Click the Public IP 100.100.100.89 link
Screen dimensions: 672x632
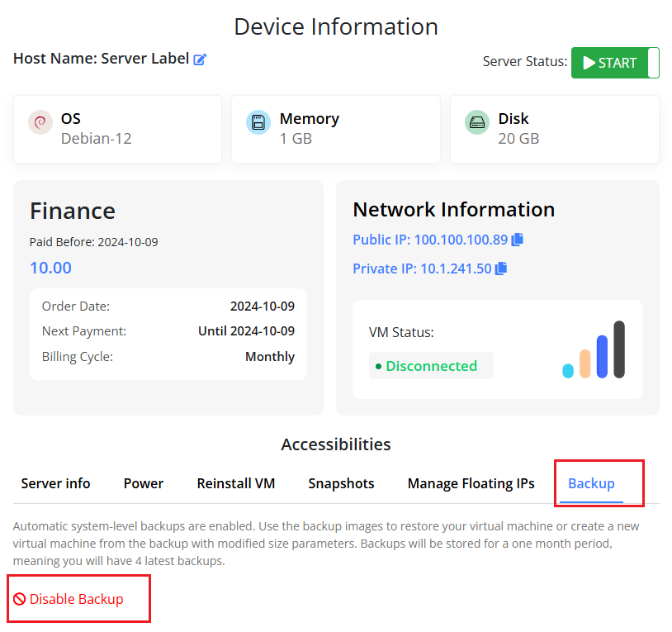[430, 240]
